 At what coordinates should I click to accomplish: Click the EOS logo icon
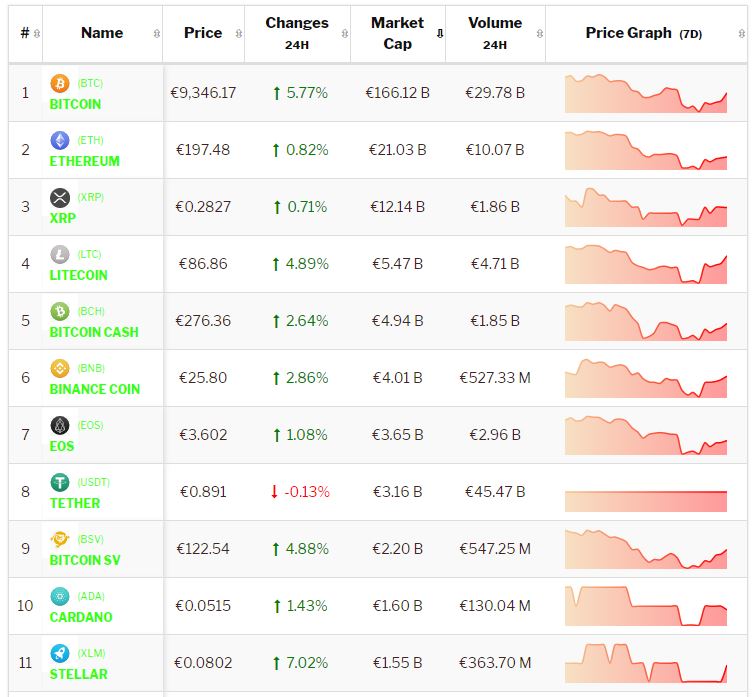click(x=59, y=425)
